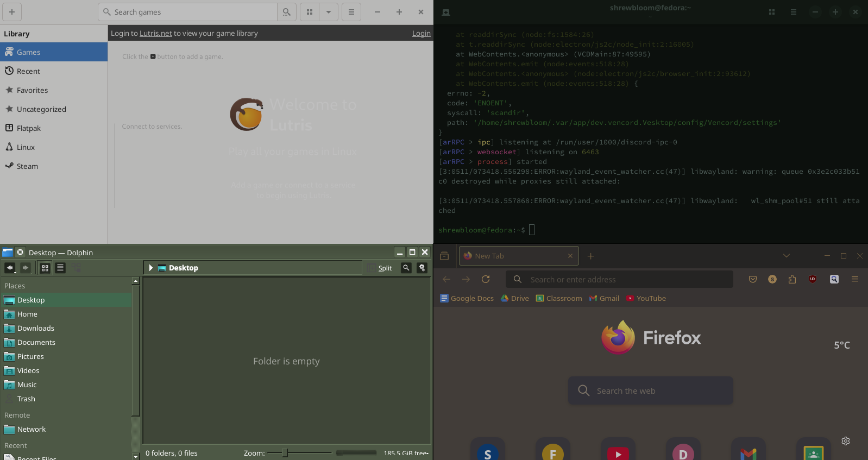Screen dimensions: 868x460
Task: Click the Dolphin Places panel scrollbar
Action: pos(136,350)
